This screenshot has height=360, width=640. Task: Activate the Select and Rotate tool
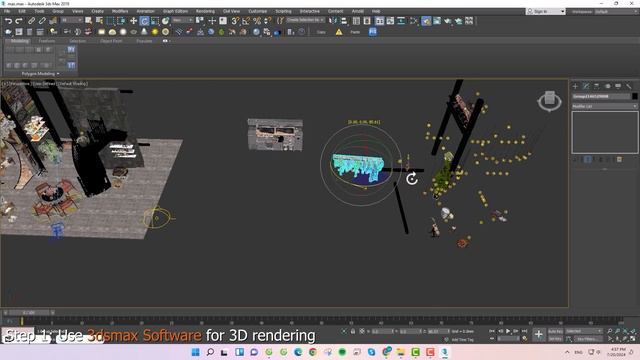pos(144,21)
